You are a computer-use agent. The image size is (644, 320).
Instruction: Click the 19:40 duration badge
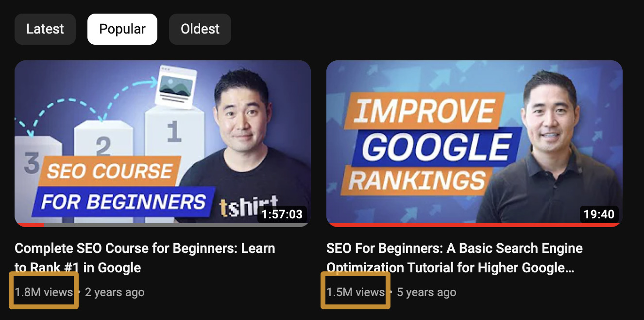tap(599, 214)
